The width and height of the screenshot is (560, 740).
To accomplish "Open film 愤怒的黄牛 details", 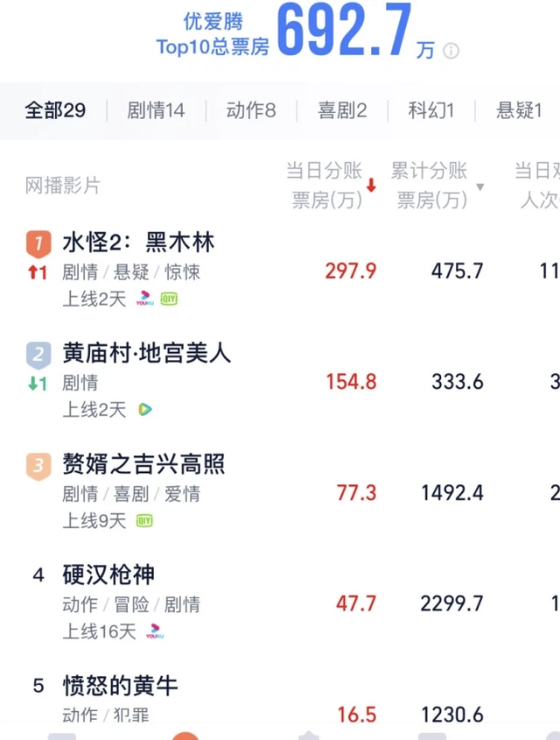I will pyautogui.click(x=121, y=685).
